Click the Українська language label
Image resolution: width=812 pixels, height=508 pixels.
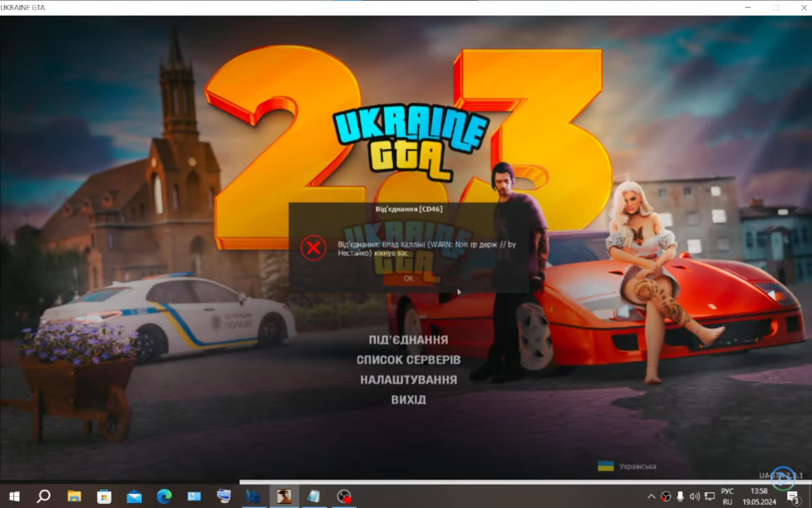coord(638,466)
